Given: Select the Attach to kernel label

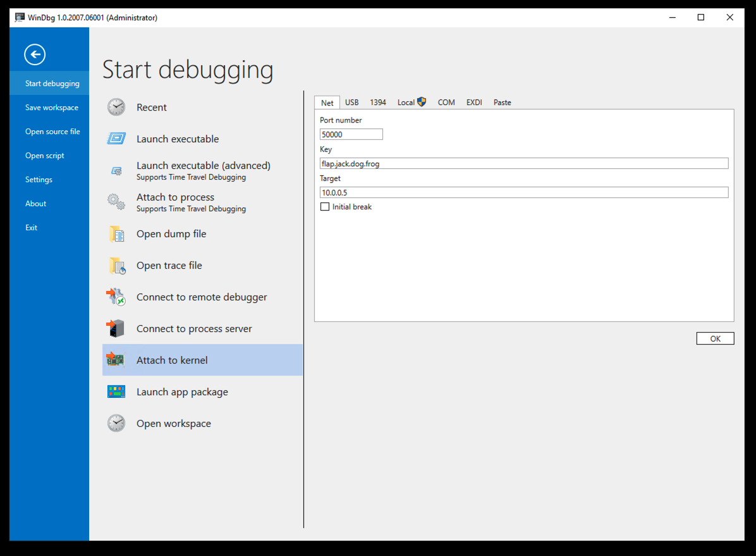Looking at the screenshot, I should (x=172, y=360).
